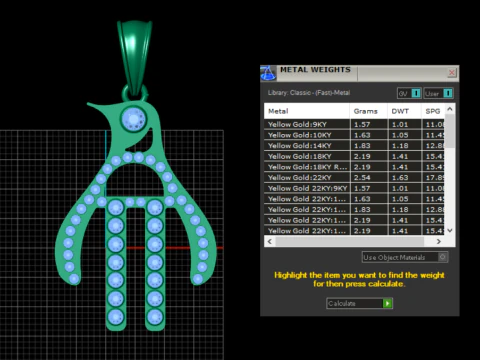
Task: Select the Yellow Gold:22KY row
Action: tap(354, 178)
